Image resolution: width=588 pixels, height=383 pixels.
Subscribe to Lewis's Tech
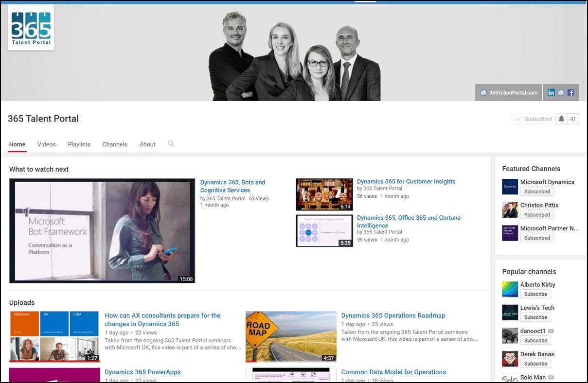pyautogui.click(x=535, y=317)
